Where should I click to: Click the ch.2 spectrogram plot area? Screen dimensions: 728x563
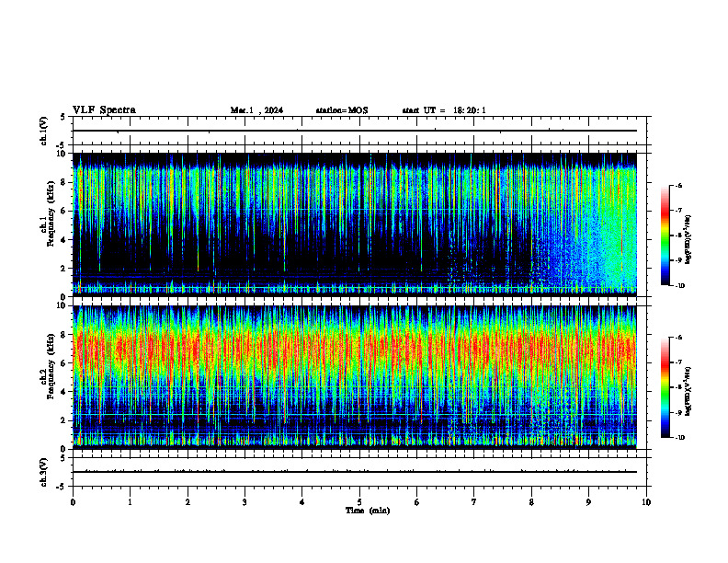[x=355, y=377]
